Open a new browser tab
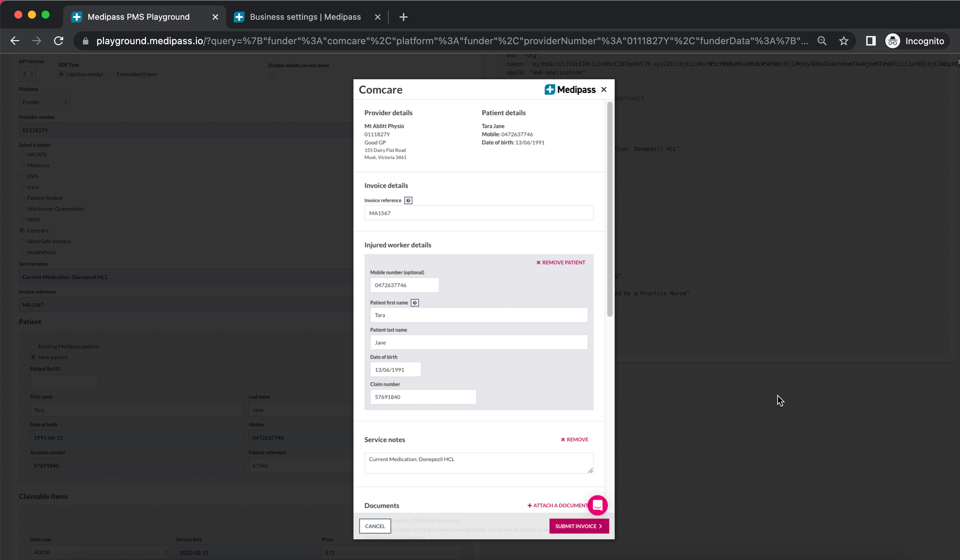The height and width of the screenshot is (560, 960). click(404, 17)
